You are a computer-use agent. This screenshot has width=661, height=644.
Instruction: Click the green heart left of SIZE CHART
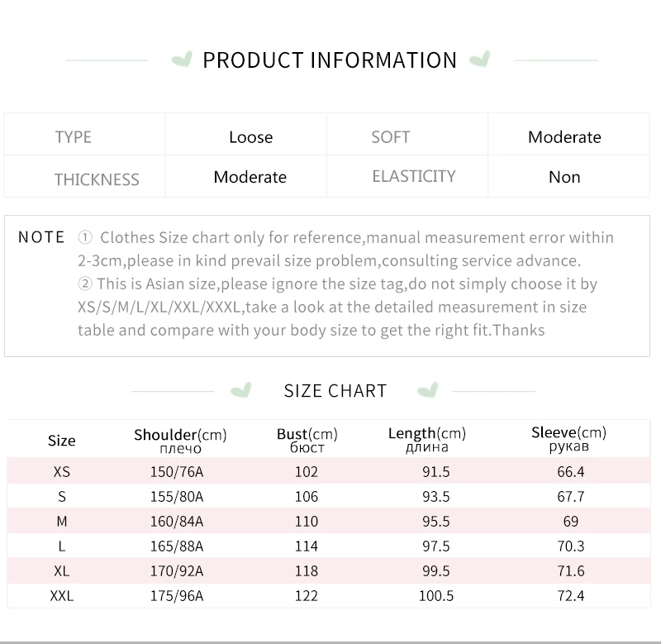click(241, 390)
